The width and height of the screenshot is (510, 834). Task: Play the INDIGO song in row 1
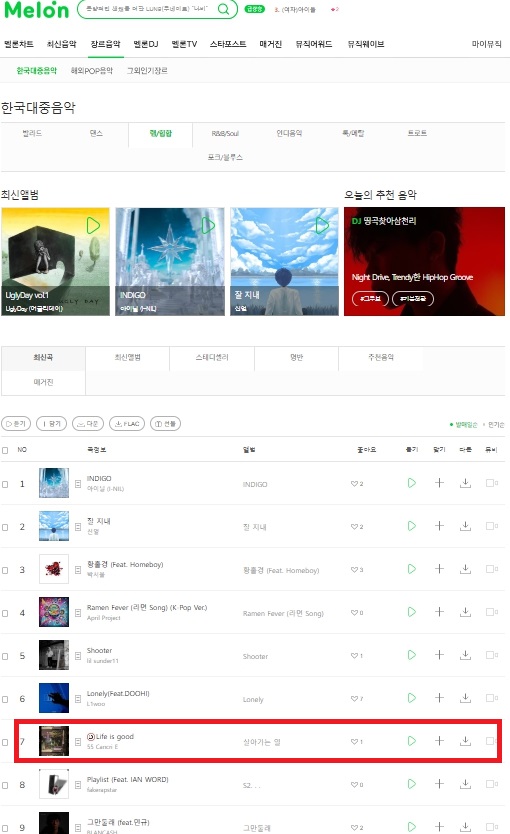pyautogui.click(x=412, y=483)
